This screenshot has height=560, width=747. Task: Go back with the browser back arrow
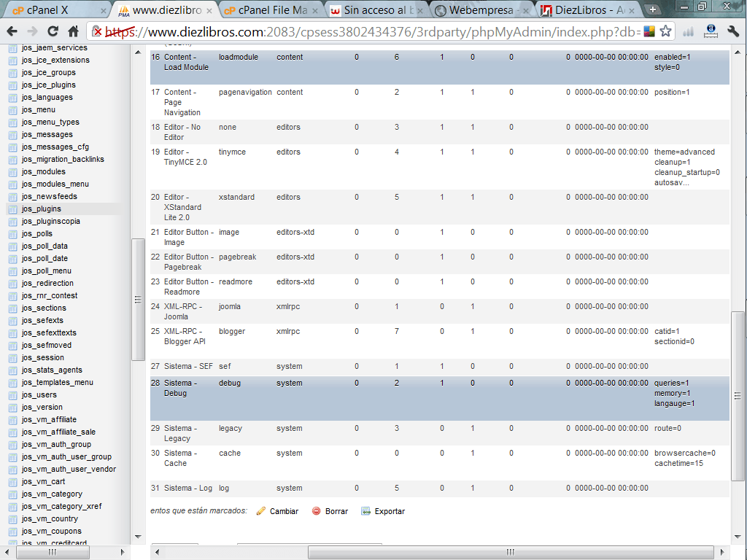[x=12, y=31]
